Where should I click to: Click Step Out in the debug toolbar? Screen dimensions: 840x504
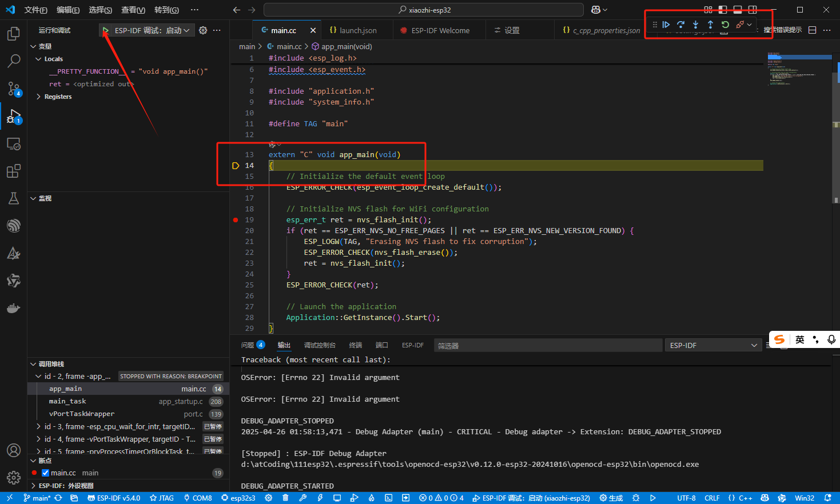[710, 25]
